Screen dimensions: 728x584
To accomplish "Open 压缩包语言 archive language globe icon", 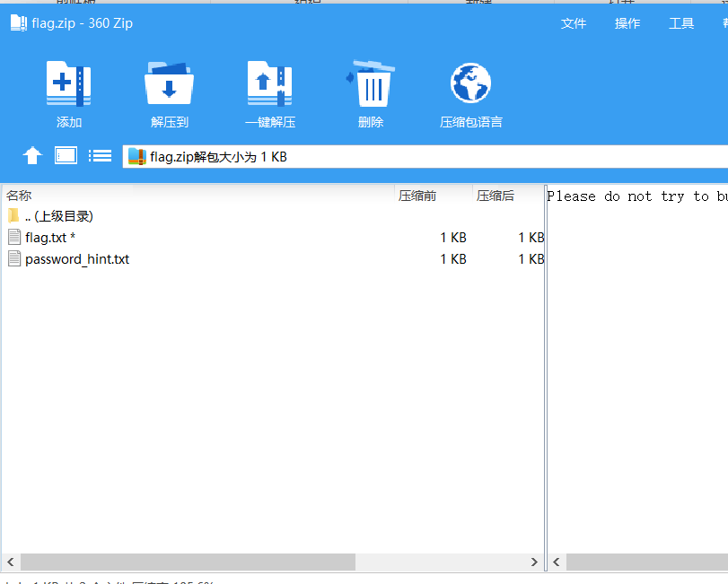I will click(x=470, y=86).
